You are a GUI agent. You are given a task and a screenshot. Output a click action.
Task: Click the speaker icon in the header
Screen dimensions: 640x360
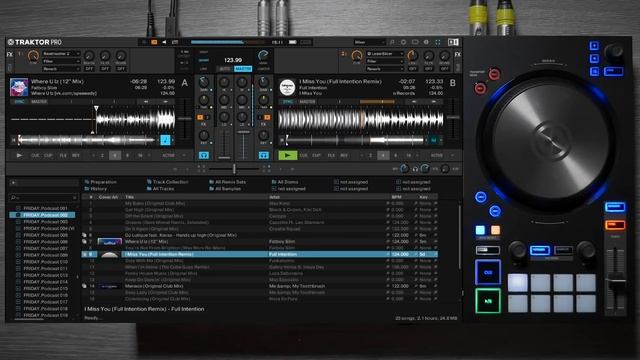[x=164, y=42]
